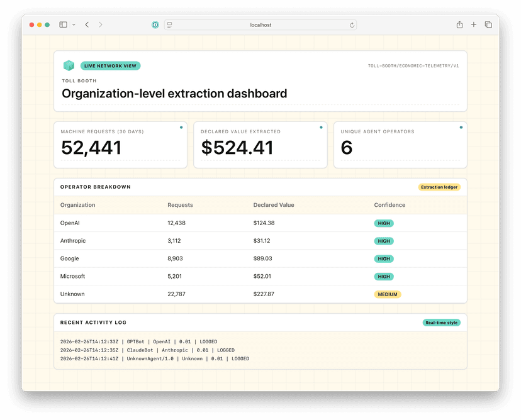Select the Requests column header
Image resolution: width=521 pixels, height=420 pixels.
(x=180, y=205)
